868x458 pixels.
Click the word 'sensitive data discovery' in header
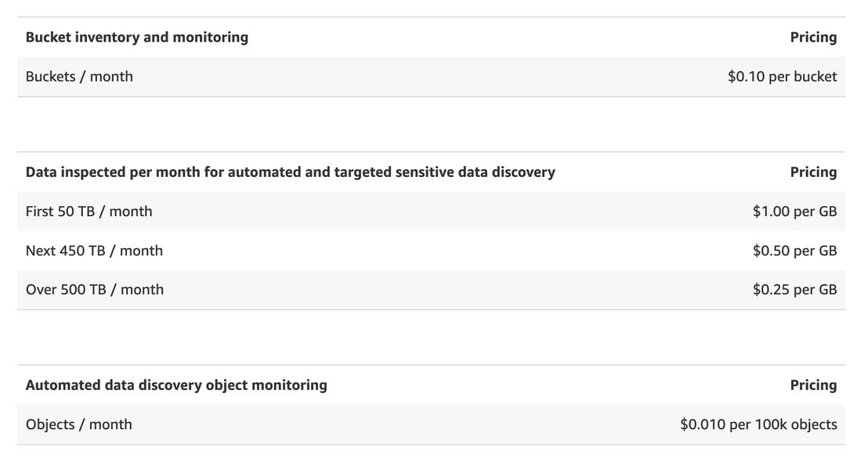[475, 172]
